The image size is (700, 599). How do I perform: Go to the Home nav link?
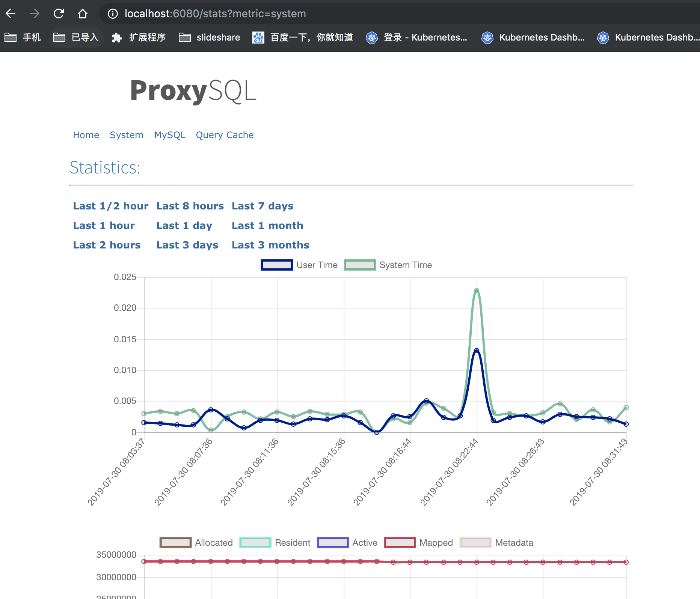86,135
